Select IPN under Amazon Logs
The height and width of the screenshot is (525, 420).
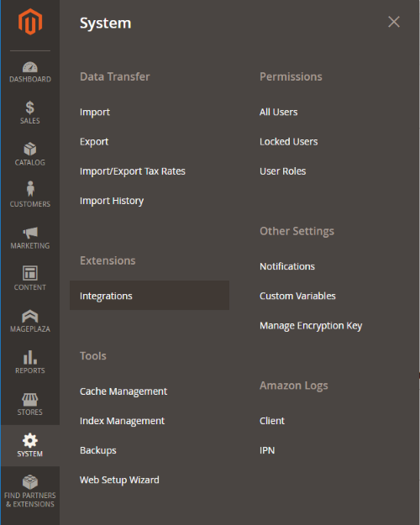[x=267, y=450]
